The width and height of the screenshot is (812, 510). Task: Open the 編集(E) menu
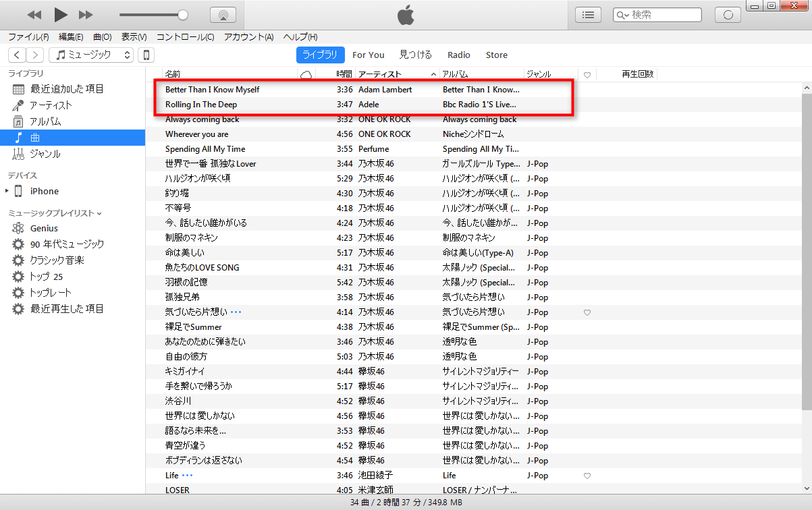(x=71, y=37)
